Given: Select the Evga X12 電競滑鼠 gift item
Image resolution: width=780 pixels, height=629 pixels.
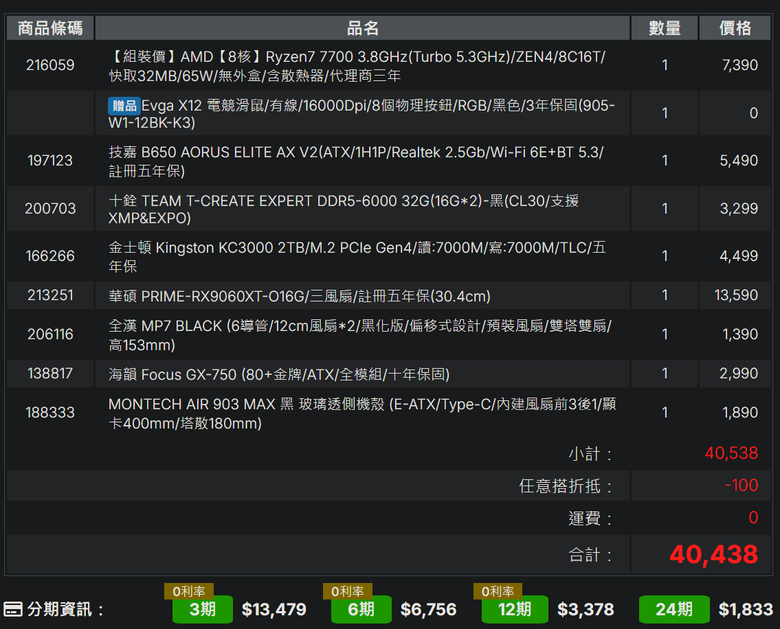Looking at the screenshot, I should (362, 113).
